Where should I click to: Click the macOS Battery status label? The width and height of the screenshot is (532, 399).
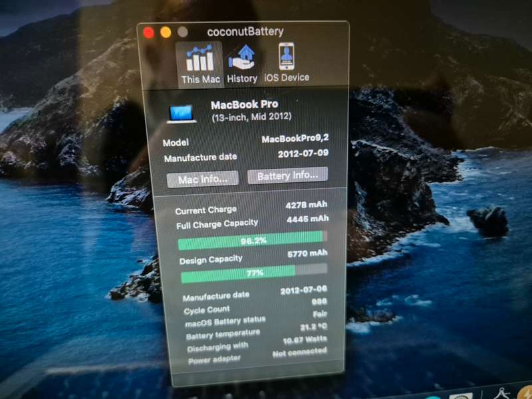tap(225, 322)
